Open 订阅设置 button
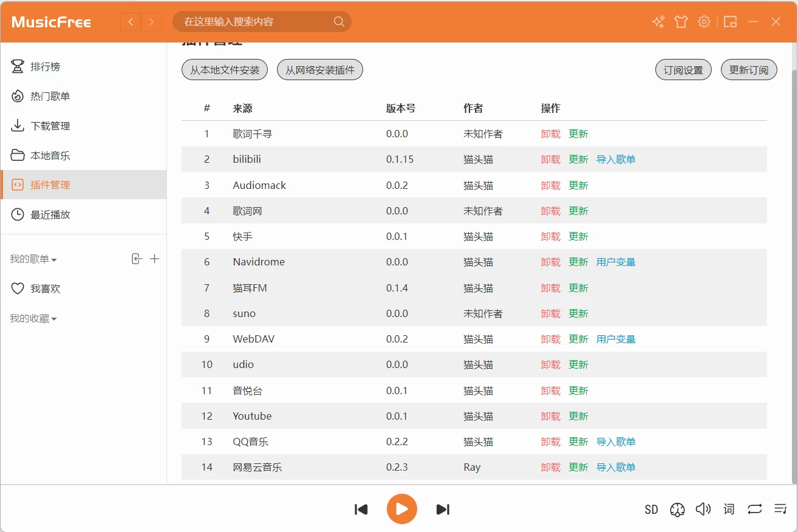The width and height of the screenshot is (798, 532). point(683,70)
